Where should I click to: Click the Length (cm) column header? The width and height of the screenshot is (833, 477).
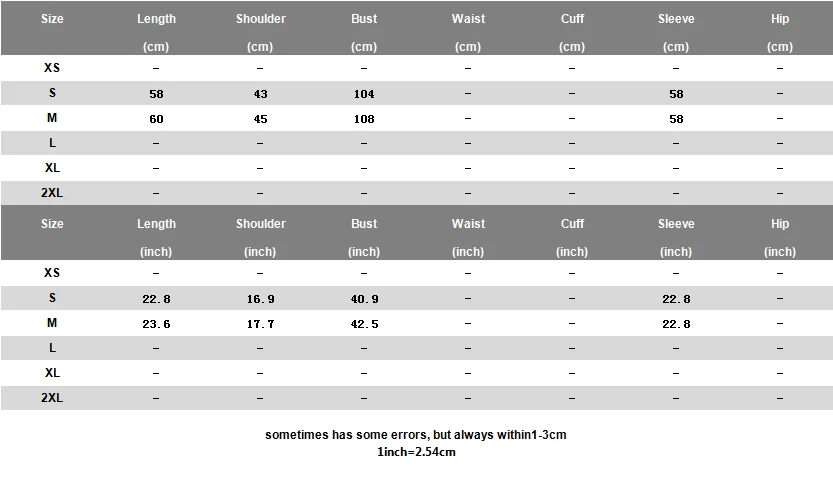pos(156,32)
